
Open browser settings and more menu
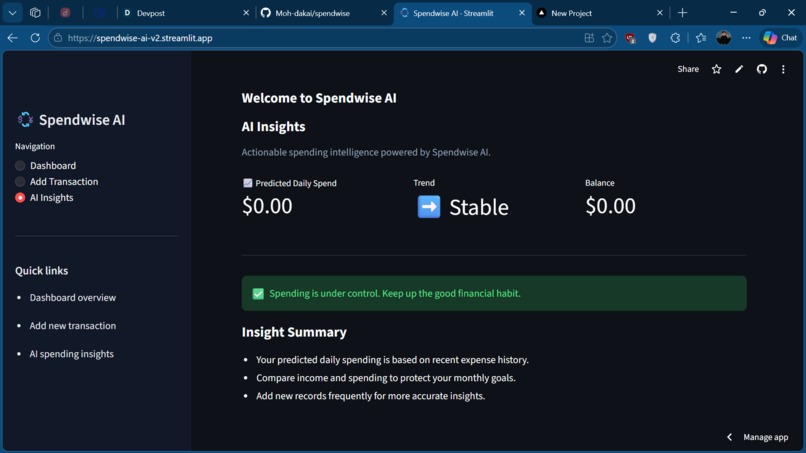point(746,38)
